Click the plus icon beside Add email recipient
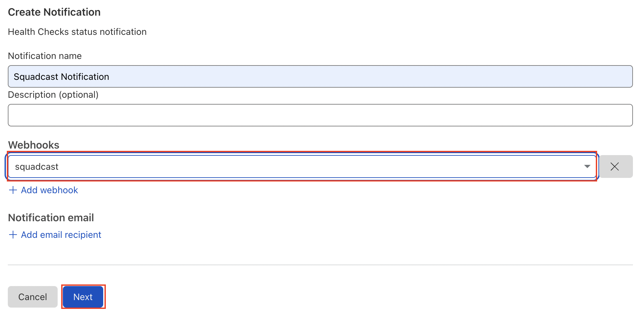This screenshot has width=644, height=318. [x=13, y=235]
